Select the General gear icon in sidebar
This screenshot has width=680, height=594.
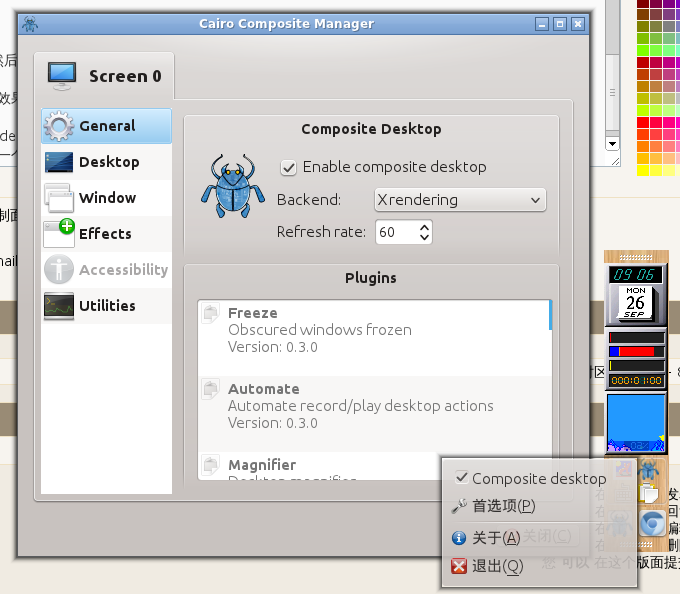tap(59, 126)
